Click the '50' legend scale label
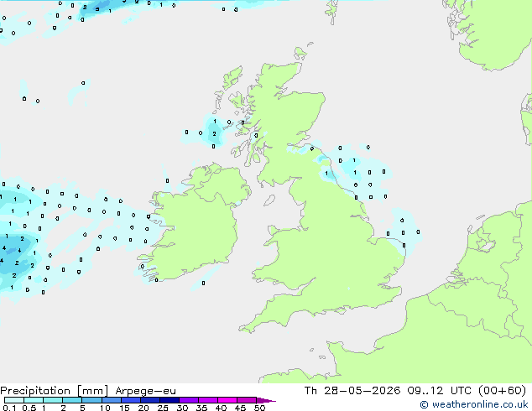Viewport: 532px width, 411px height. 259,408
